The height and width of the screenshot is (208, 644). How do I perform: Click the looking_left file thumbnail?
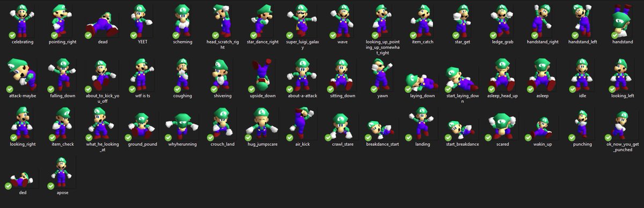[x=623, y=75]
